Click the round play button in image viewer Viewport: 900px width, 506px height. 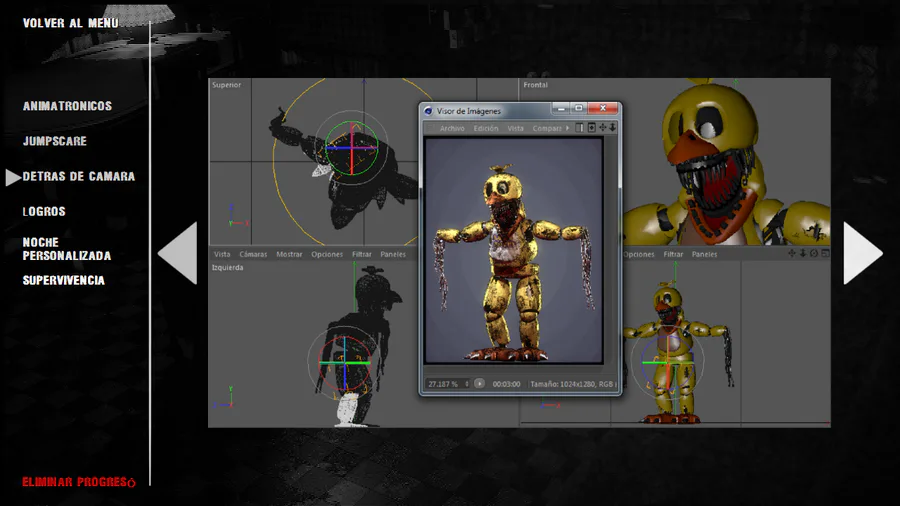479,383
